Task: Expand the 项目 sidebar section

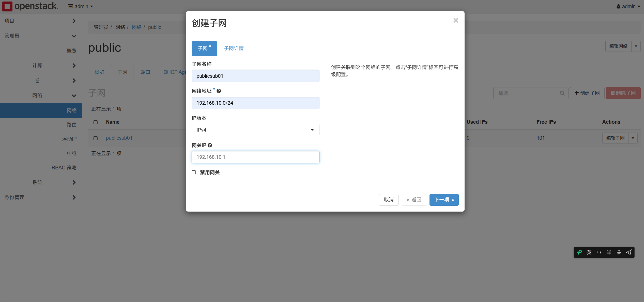Action: [x=41, y=21]
